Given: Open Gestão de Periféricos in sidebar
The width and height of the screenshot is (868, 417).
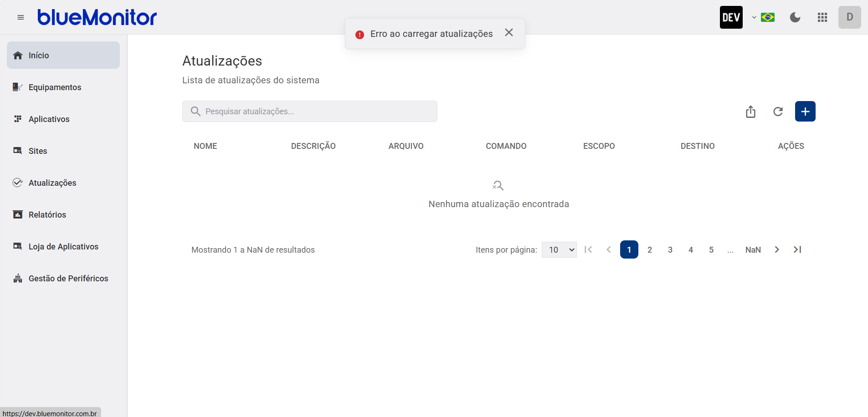Looking at the screenshot, I should (68, 278).
